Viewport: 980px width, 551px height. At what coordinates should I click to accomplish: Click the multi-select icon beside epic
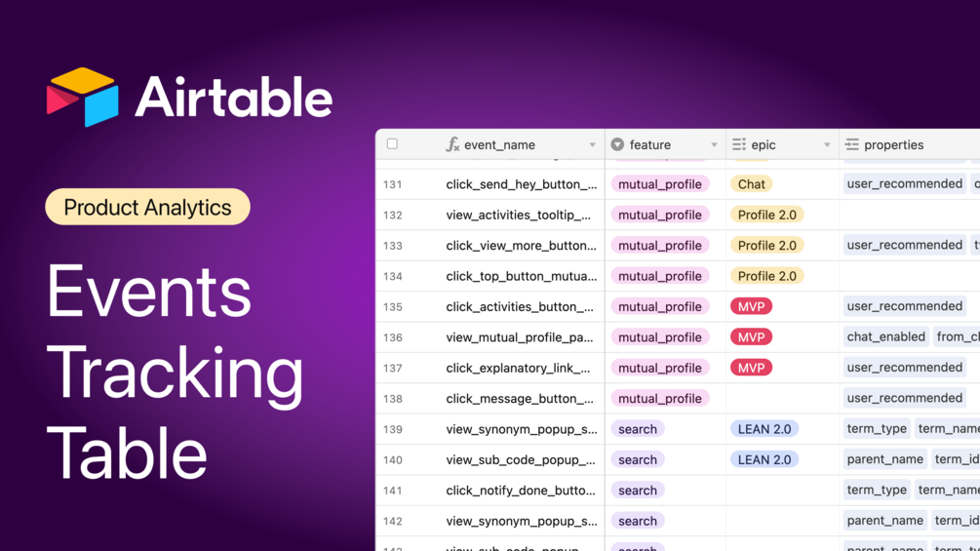739,144
